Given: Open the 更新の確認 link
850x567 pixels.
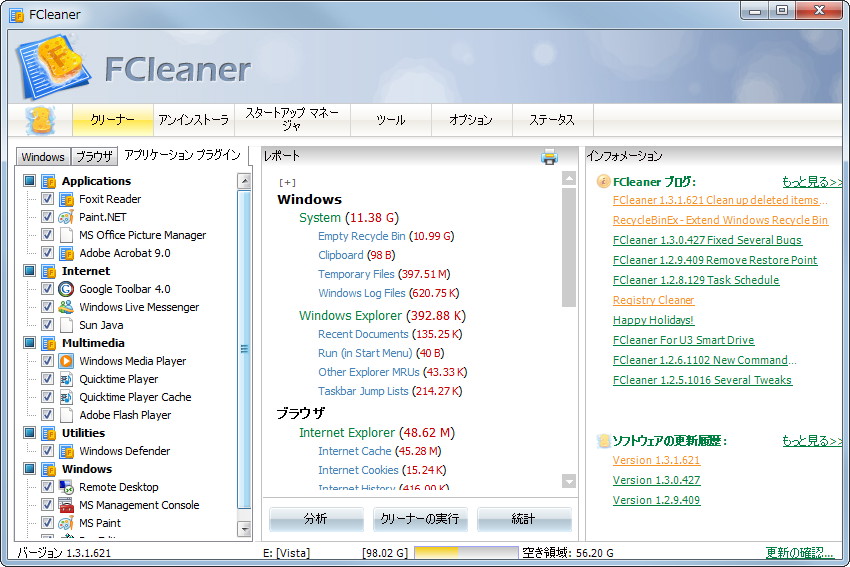Looking at the screenshot, I should click(x=799, y=553).
